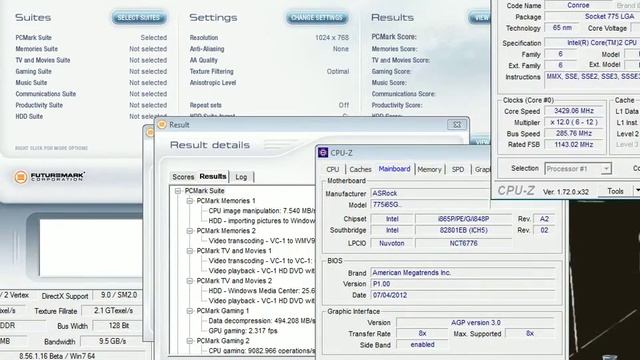640x360 pixels.
Task: Select the Mainboard tab in CPU-Z
Action: tap(394, 169)
